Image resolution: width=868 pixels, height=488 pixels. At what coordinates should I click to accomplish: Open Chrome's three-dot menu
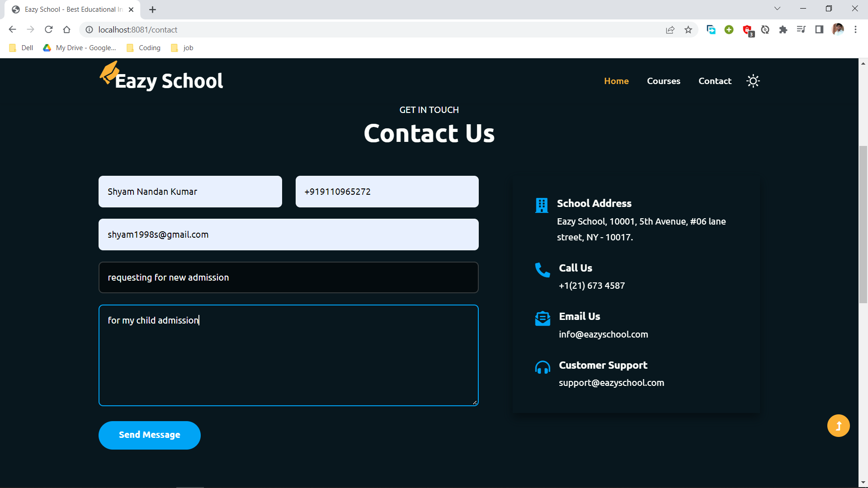(x=855, y=29)
